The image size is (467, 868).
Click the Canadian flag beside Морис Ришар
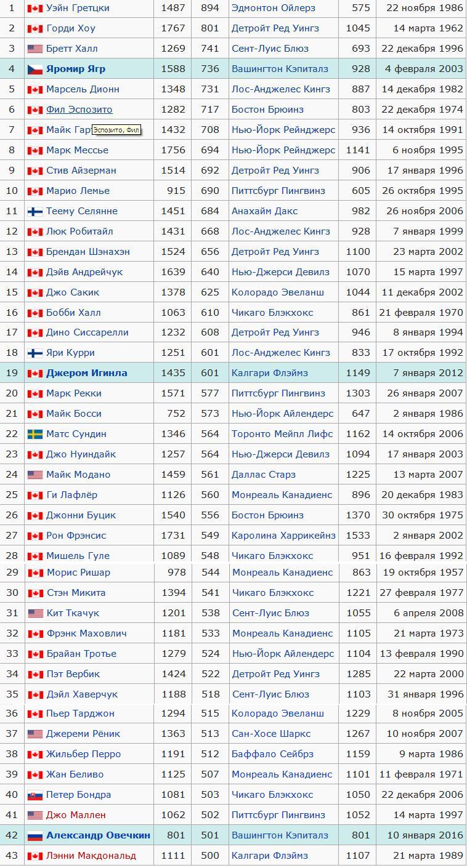[x=36, y=573]
